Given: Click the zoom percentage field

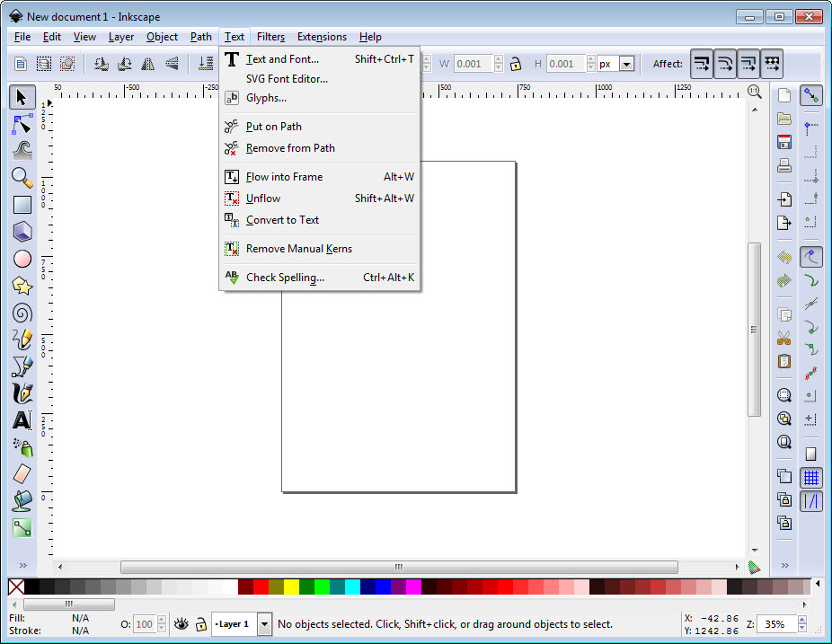Looking at the screenshot, I should (777, 624).
